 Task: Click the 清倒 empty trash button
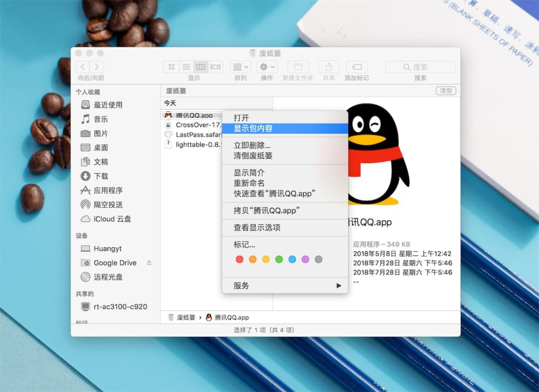(446, 91)
